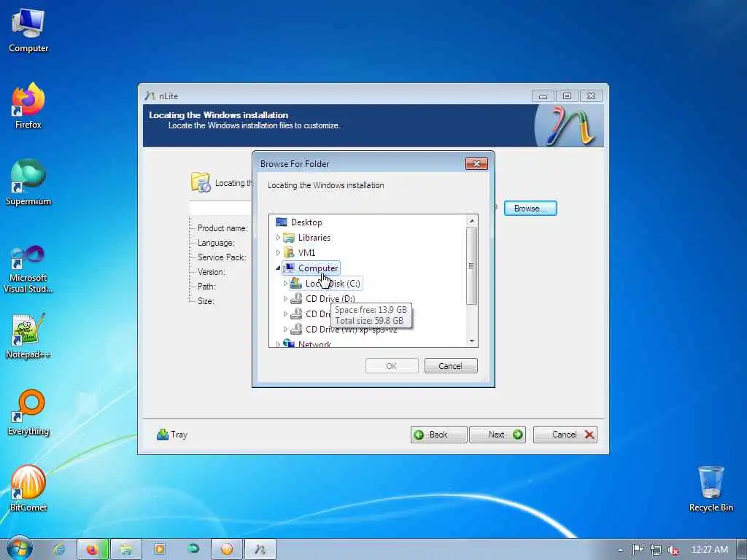Select the Microsoft Visual Studio desktop shortcut
Viewport: 747px width, 560px height.
click(x=28, y=269)
